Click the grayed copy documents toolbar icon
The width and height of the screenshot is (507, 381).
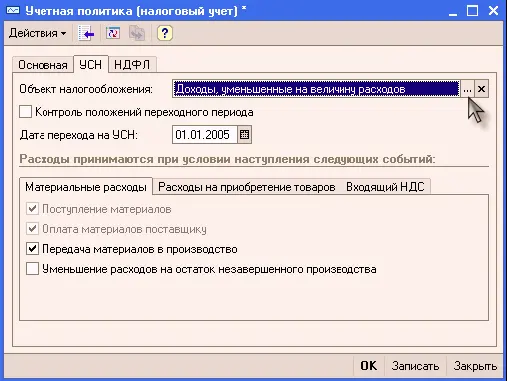137,33
